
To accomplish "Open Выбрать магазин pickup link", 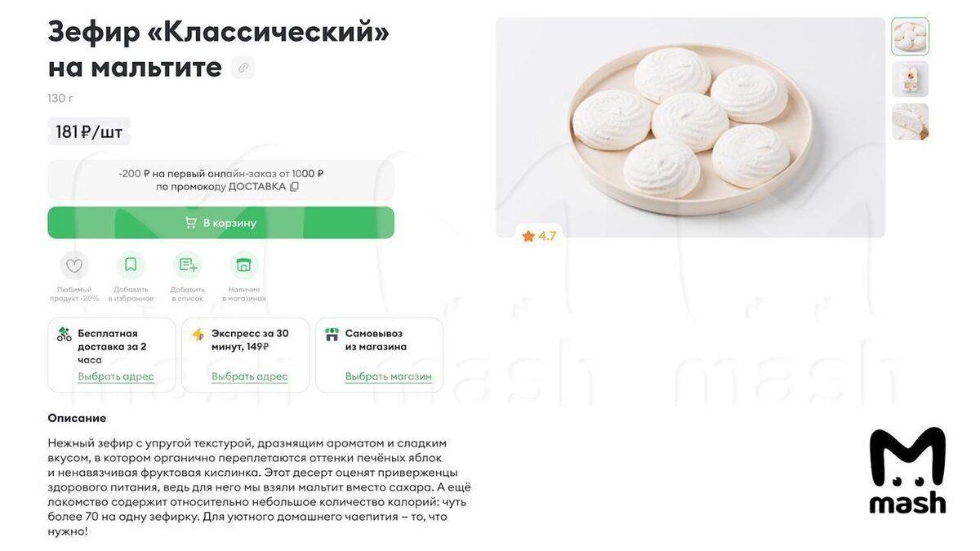I will point(388,377).
